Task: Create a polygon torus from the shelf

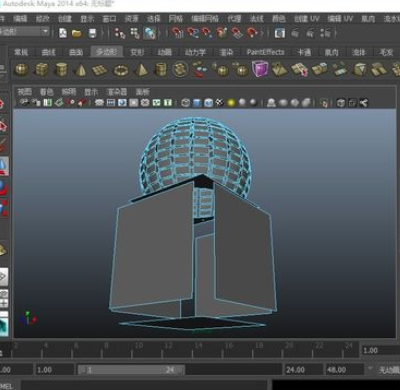Action: [x=121, y=70]
